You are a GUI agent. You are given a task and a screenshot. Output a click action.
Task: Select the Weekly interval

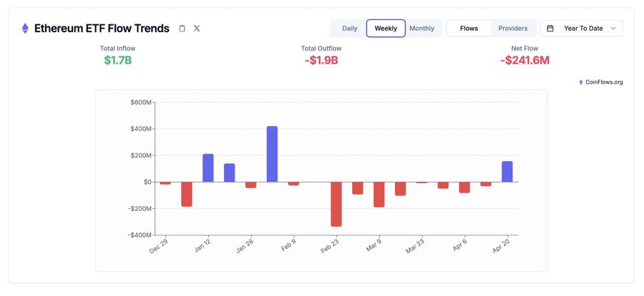(386, 29)
